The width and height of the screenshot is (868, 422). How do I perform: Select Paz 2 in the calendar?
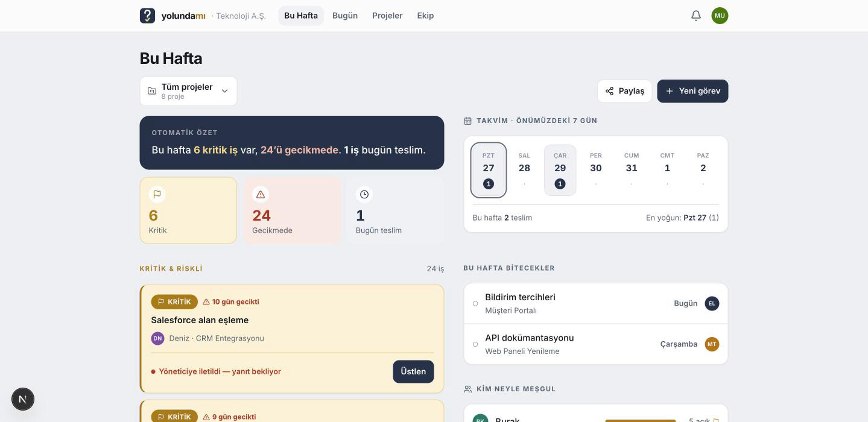point(703,170)
